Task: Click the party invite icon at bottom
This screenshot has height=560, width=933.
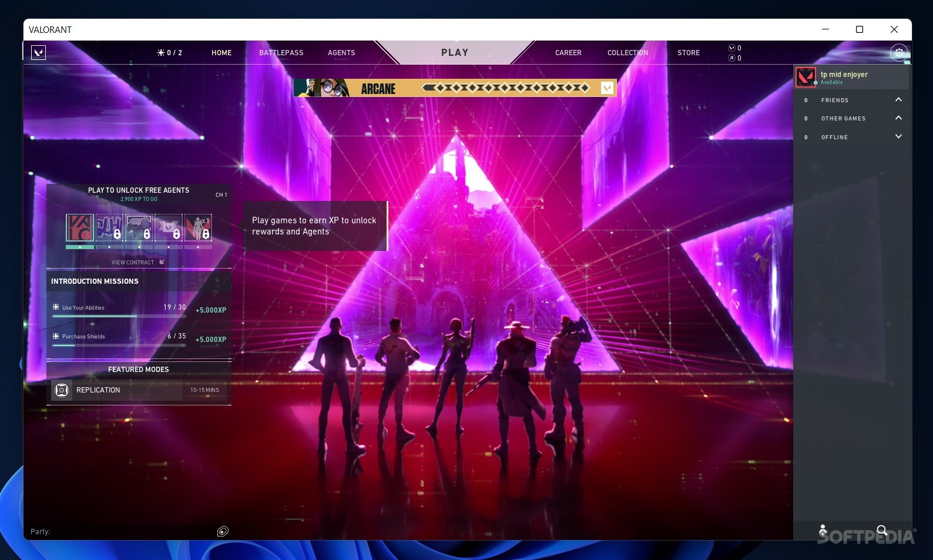Action: (x=223, y=531)
